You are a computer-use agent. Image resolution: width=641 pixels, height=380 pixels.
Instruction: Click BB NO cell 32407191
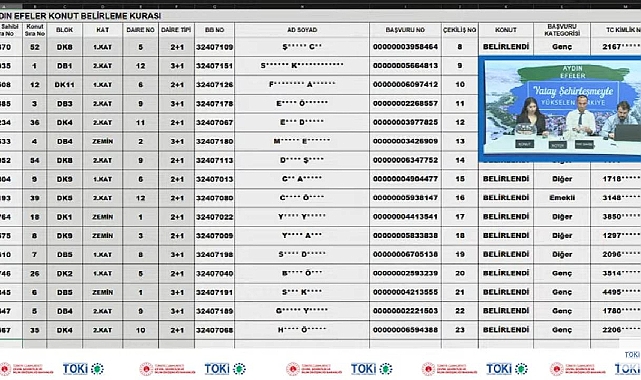pos(215,293)
